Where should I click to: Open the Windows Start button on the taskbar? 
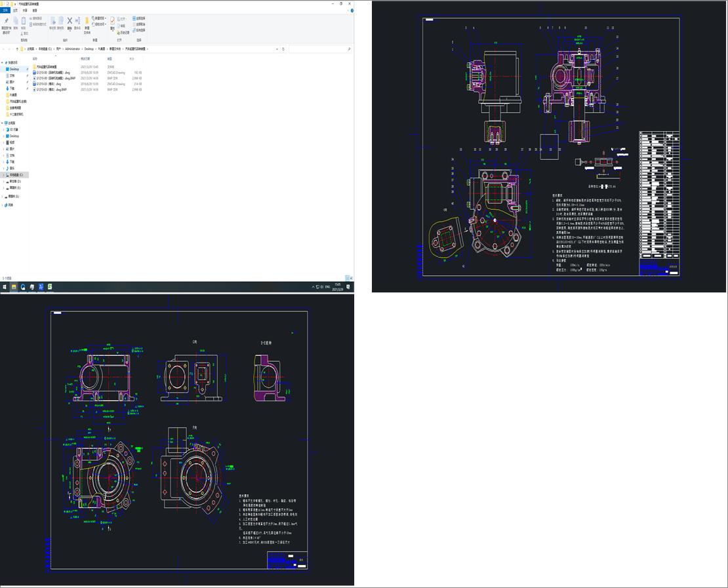coord(5,287)
